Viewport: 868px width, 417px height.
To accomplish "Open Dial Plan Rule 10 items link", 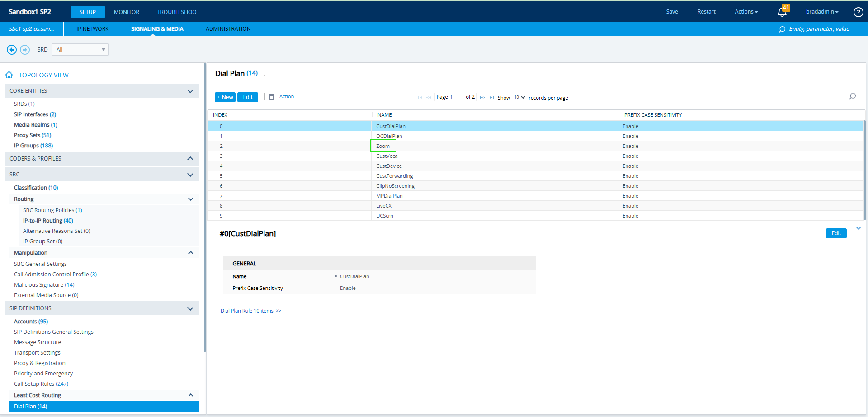I will click(x=251, y=311).
